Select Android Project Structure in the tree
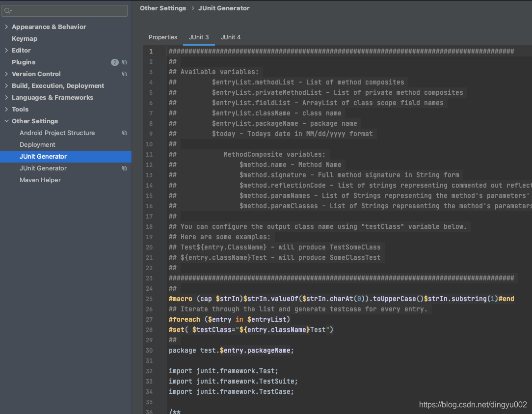532x414 pixels. coord(57,133)
